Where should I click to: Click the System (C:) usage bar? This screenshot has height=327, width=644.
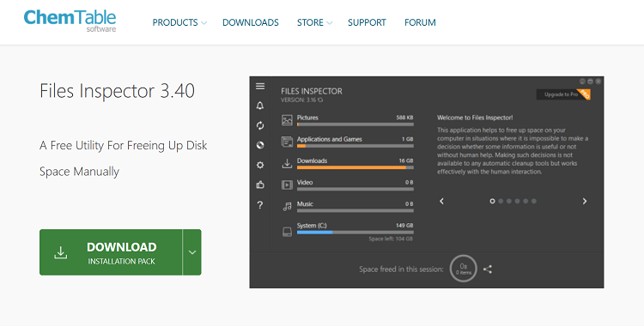pyautogui.click(x=355, y=233)
